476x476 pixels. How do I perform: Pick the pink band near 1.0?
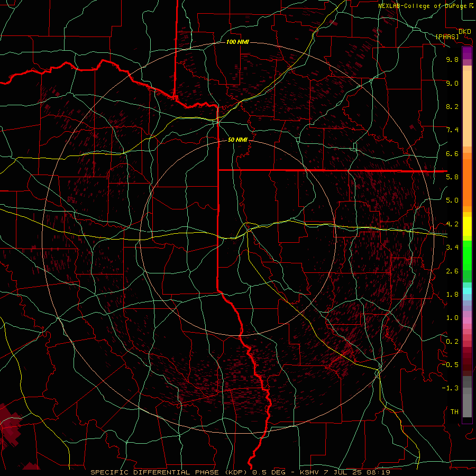(x=467, y=320)
